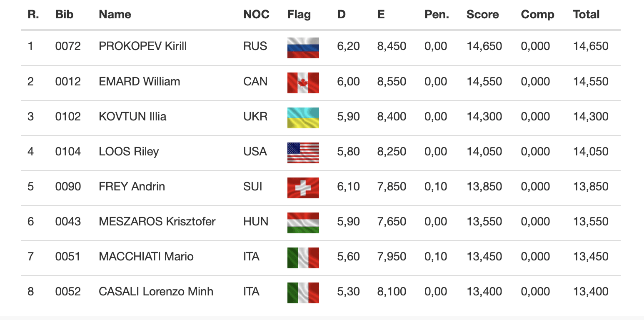Screen dimensions: 644x320
Task: Click the NOC column header
Action: pos(256,15)
